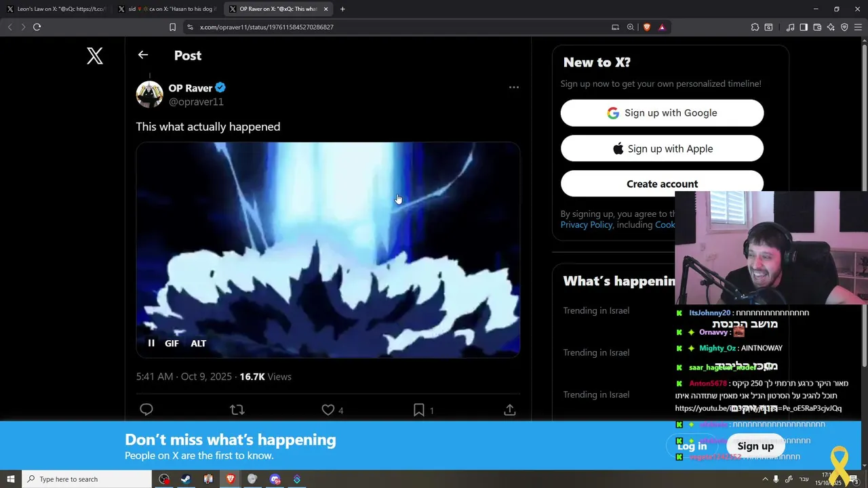This screenshot has height=488, width=868.
Task: Click the zoom magnifier icon in address bar
Action: point(631,27)
